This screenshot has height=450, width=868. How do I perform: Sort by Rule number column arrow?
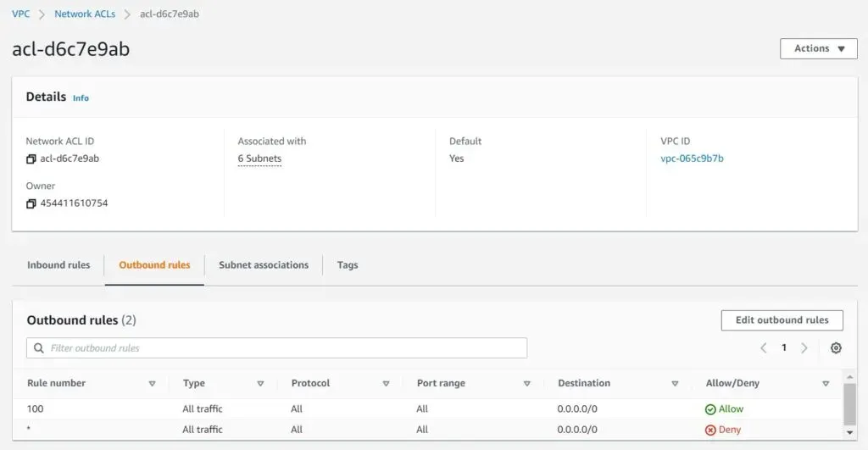click(153, 384)
